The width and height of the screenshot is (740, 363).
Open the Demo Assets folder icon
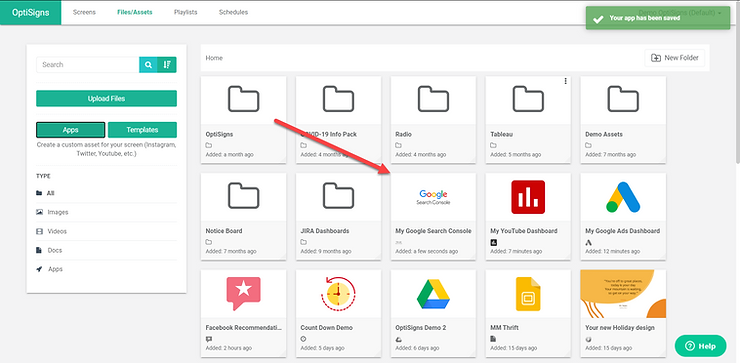[623, 99]
